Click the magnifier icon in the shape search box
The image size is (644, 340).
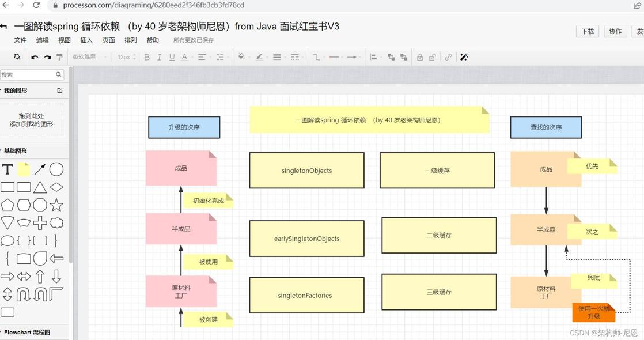click(58, 74)
